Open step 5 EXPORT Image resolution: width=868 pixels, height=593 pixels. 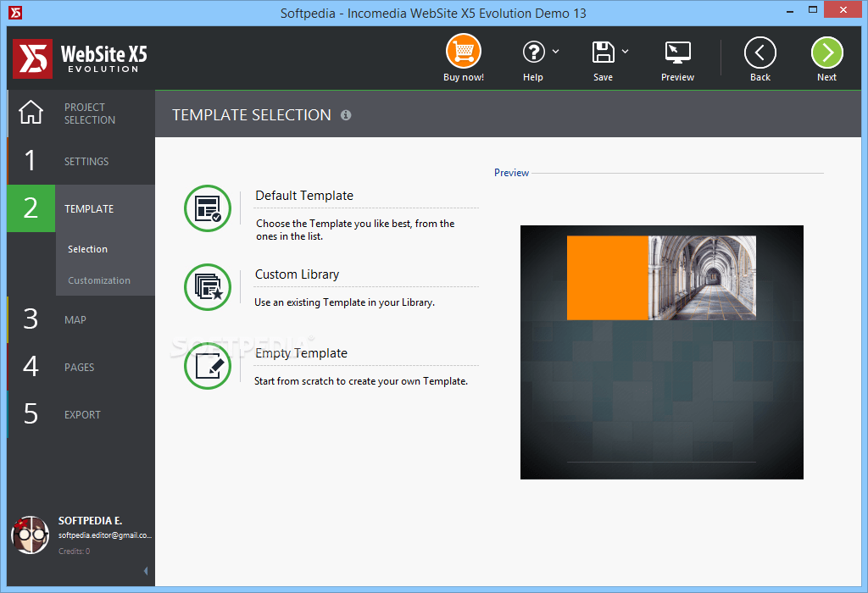click(82, 414)
